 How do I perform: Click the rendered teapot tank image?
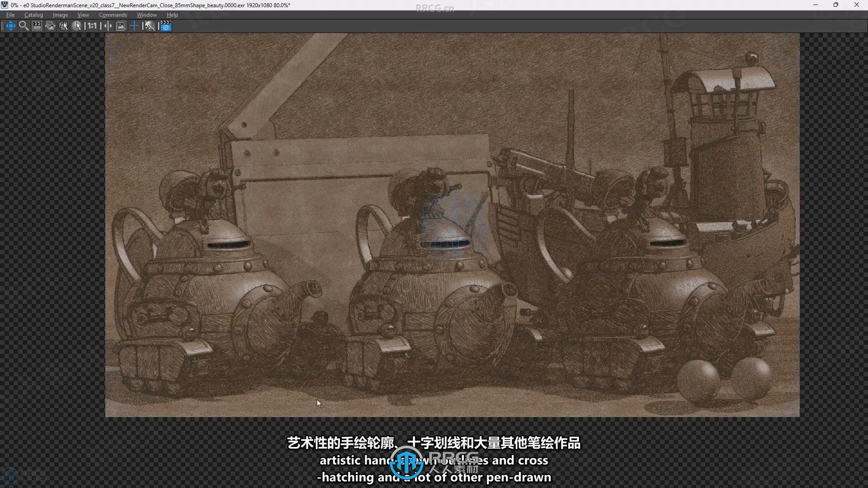452,225
